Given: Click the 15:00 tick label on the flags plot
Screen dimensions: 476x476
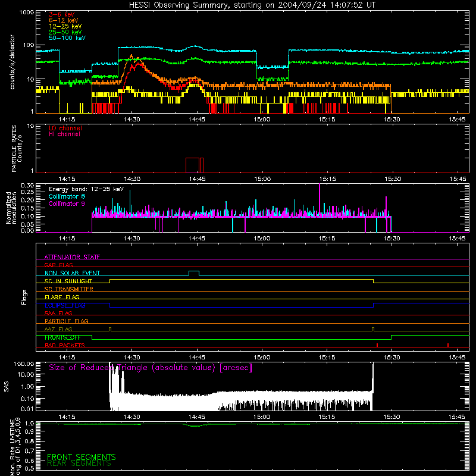Looking at the screenshot, I should click(x=262, y=358).
